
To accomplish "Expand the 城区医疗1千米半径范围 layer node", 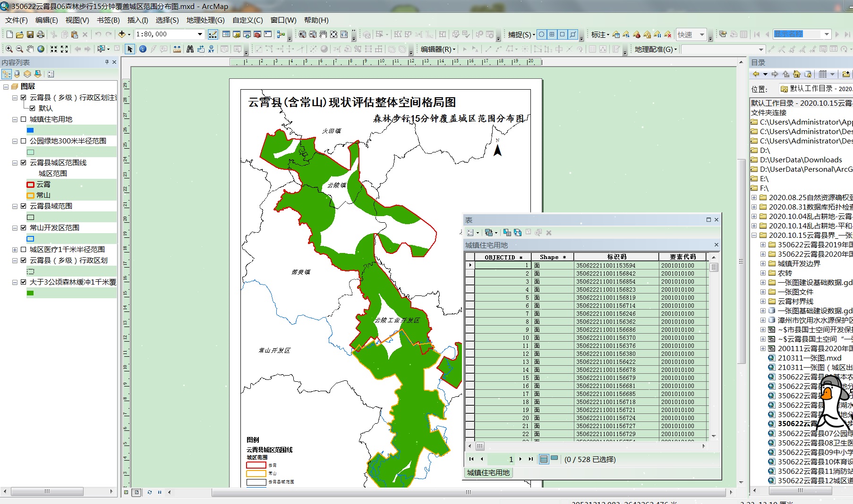I will [x=15, y=250].
